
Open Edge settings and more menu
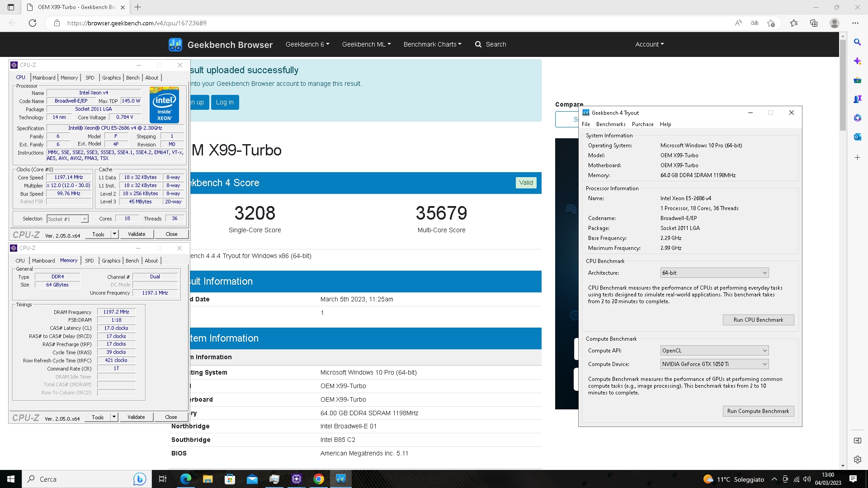tap(855, 23)
